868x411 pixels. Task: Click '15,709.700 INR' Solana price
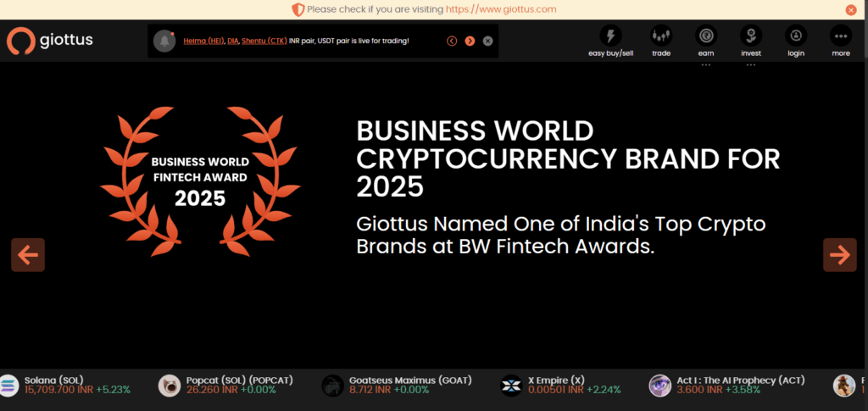click(58, 390)
